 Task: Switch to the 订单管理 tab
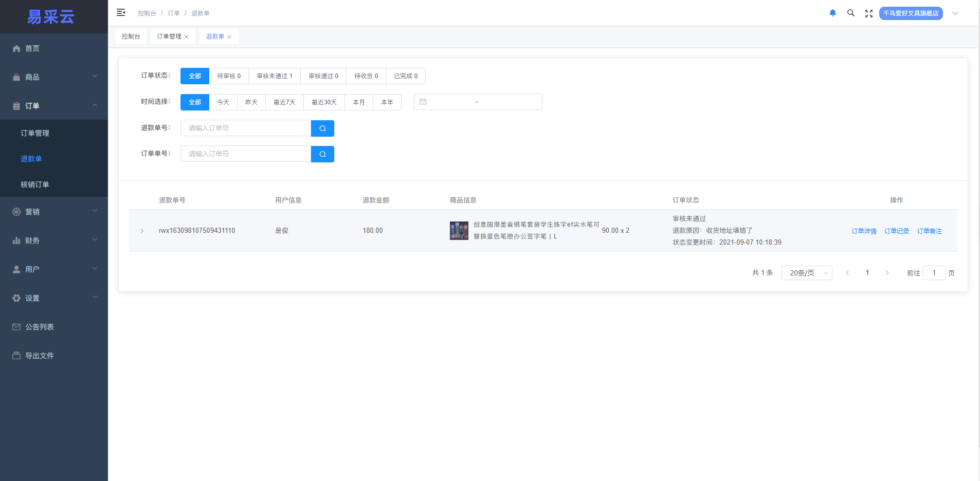pyautogui.click(x=169, y=36)
